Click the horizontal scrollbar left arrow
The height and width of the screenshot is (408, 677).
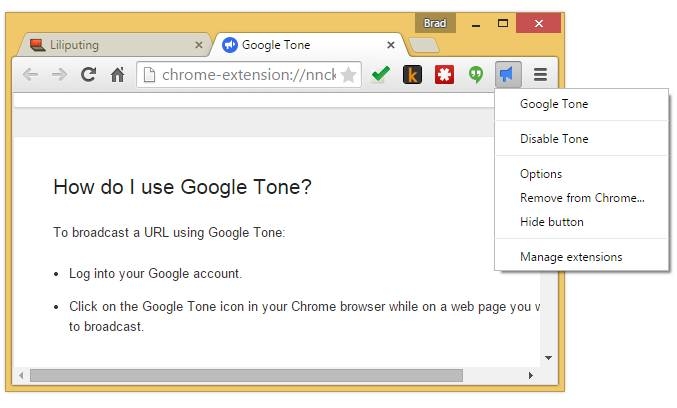pos(21,376)
